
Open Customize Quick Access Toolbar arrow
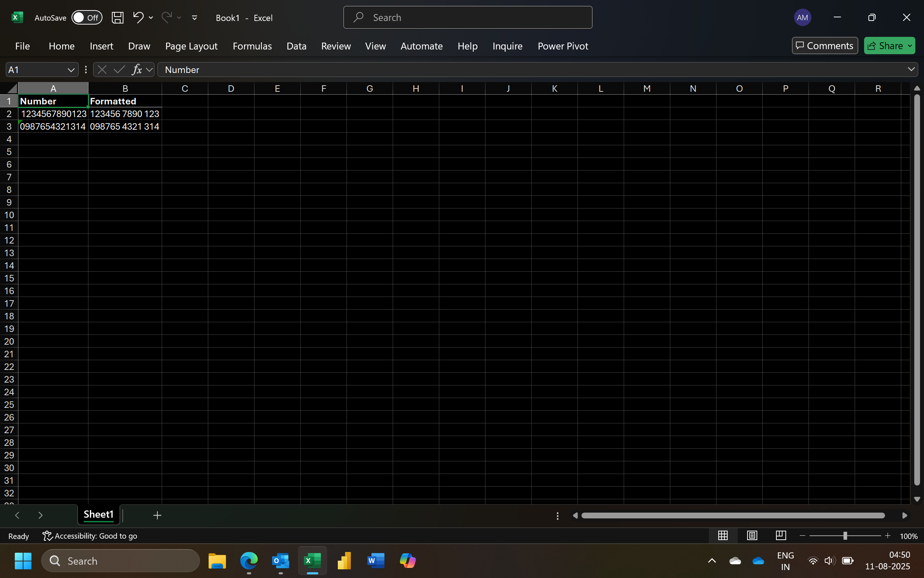194,18
